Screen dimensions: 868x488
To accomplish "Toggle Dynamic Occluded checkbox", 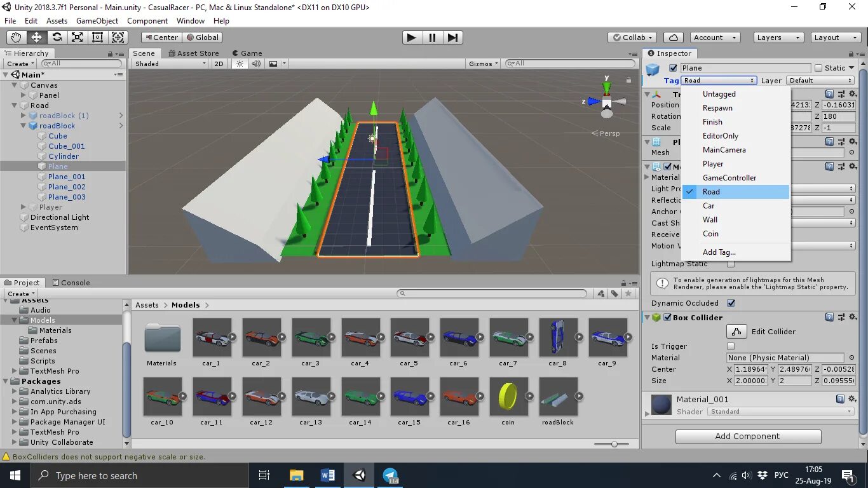I will 731,303.
